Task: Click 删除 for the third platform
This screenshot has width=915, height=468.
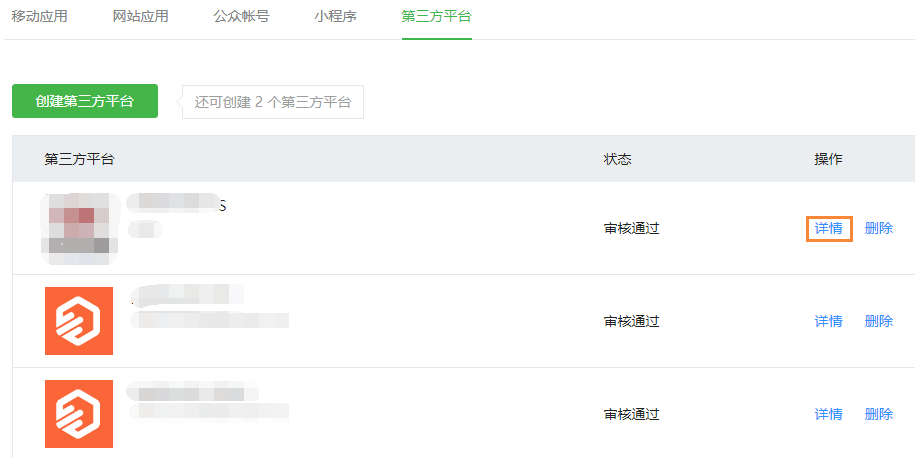Action: pyautogui.click(x=879, y=414)
